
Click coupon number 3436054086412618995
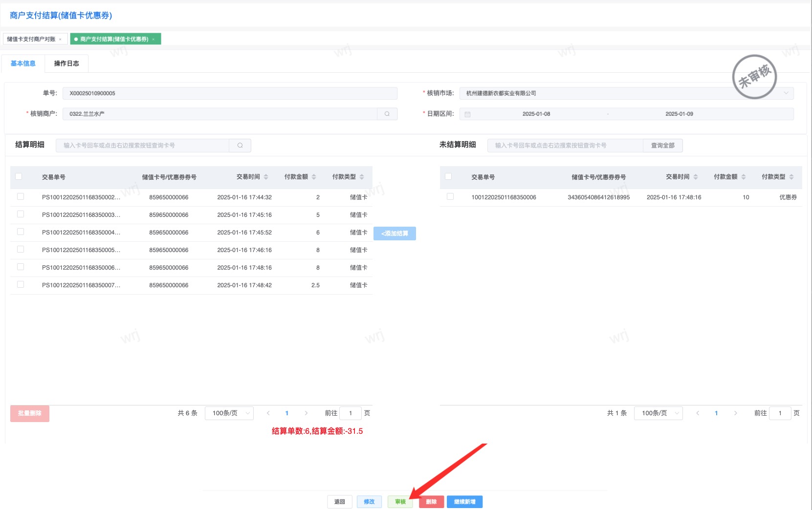coord(599,197)
